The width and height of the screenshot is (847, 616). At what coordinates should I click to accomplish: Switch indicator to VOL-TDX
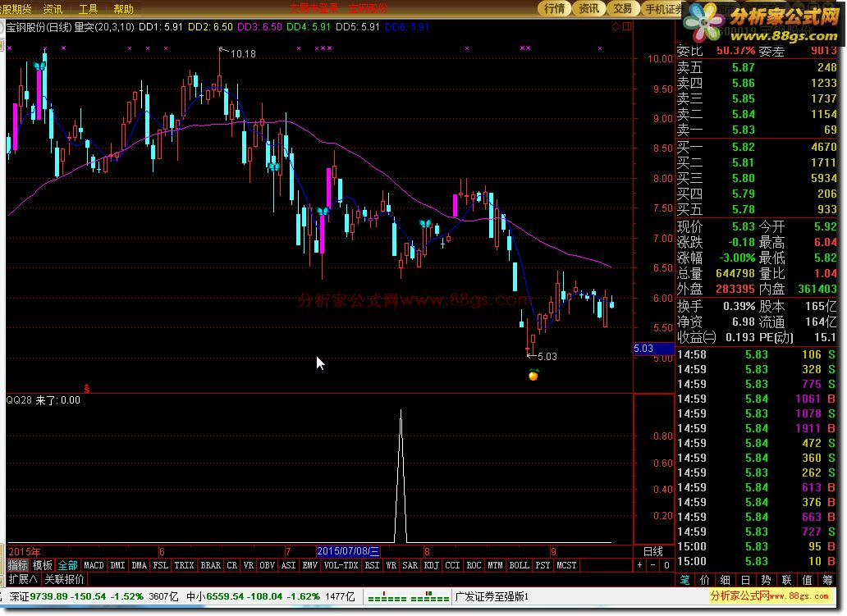coord(341,565)
